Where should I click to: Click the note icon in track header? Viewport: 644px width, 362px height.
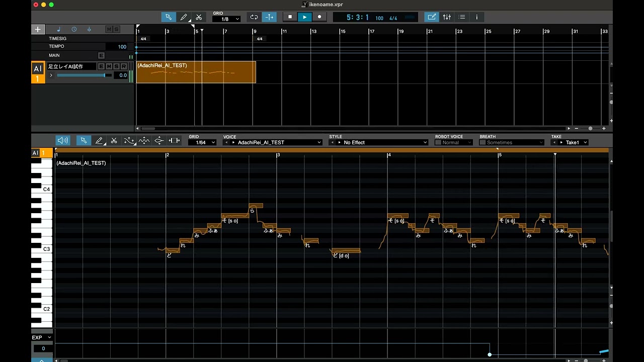coord(58,29)
